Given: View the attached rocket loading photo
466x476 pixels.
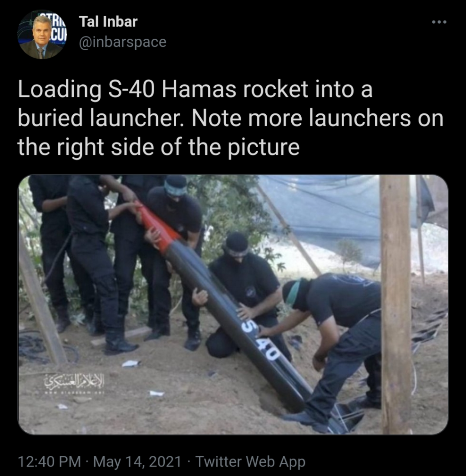Looking at the screenshot, I should coord(233,304).
